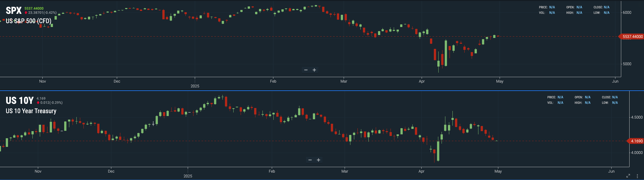Viewport: 644px width, 180px height.
Task: Click the VOL N/A readout in SPX panel
Action: tap(547, 13)
